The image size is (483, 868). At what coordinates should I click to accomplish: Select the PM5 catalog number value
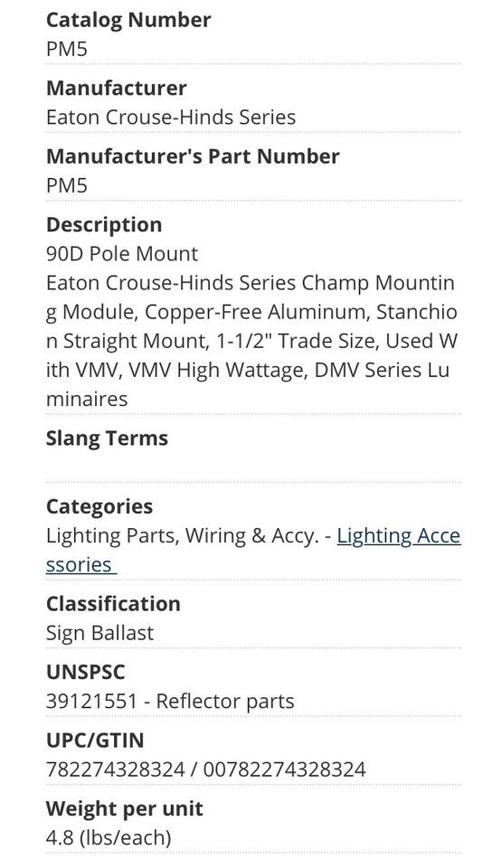[66, 49]
